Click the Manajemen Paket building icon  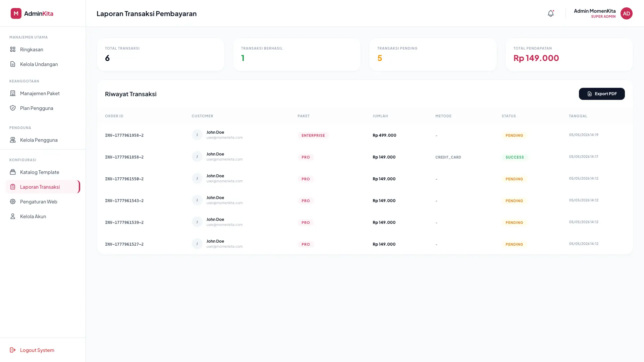click(13, 93)
